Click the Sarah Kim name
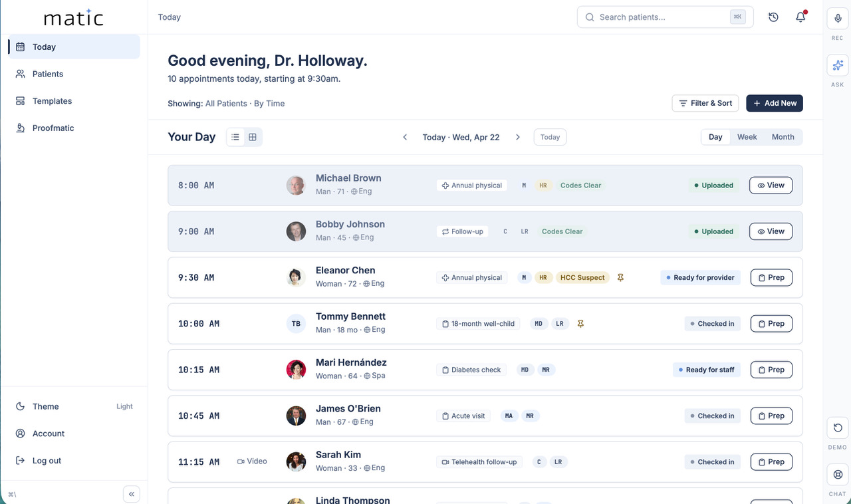This screenshot has height=504, width=851. [338, 455]
